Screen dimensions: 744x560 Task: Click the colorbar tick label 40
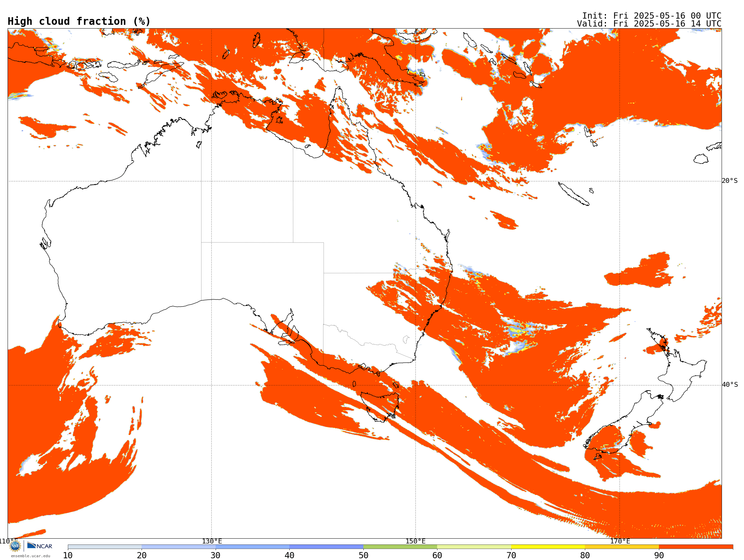click(289, 555)
